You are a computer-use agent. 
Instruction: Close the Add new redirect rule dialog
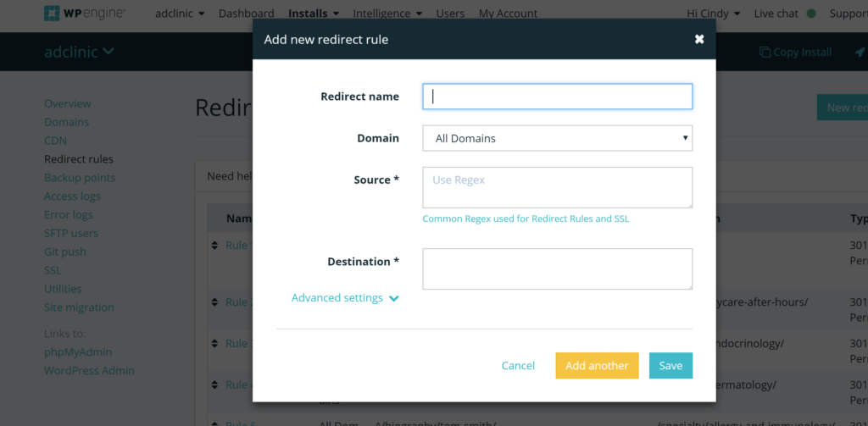(x=699, y=39)
